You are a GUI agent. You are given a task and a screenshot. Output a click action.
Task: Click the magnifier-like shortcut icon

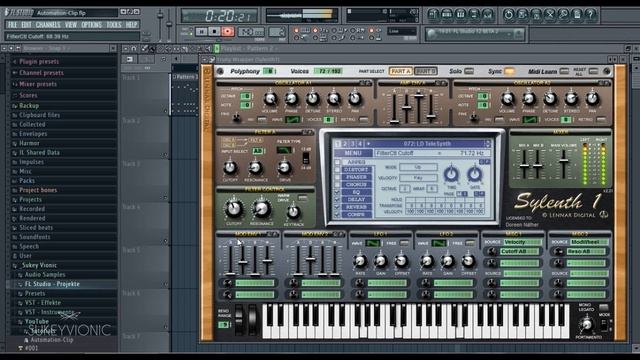pyautogui.click(x=563, y=15)
